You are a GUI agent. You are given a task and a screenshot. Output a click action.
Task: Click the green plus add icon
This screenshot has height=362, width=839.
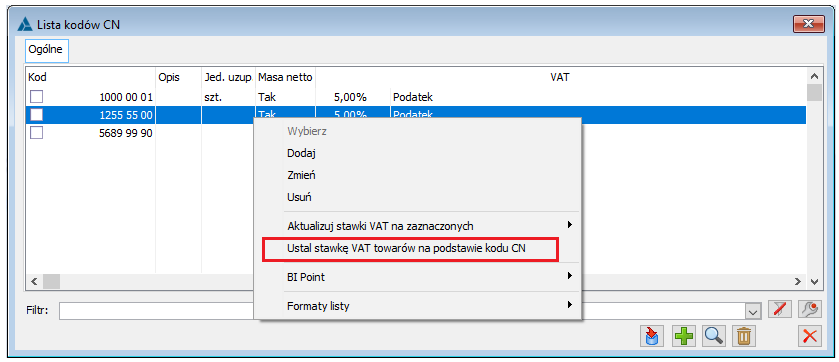tap(683, 336)
